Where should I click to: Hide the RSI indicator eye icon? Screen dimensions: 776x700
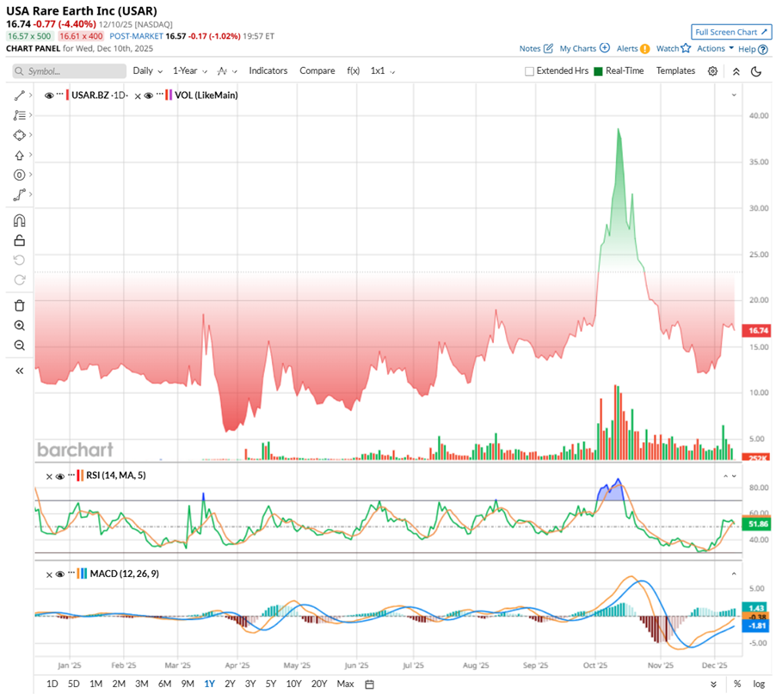(x=60, y=476)
